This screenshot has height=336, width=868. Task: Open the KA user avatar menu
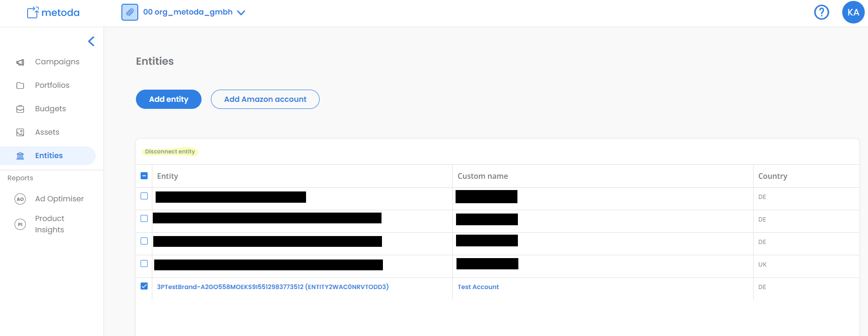tap(853, 12)
